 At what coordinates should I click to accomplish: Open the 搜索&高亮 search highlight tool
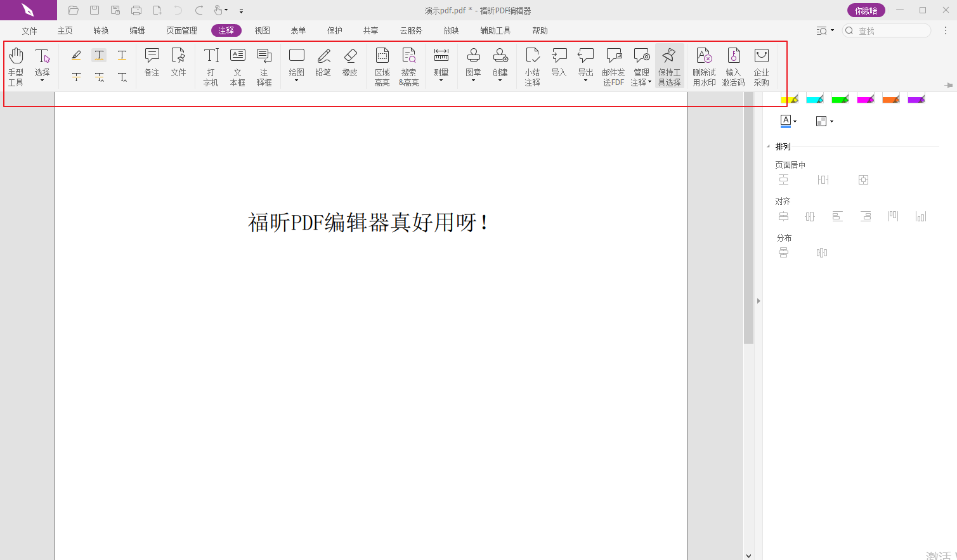click(x=409, y=67)
